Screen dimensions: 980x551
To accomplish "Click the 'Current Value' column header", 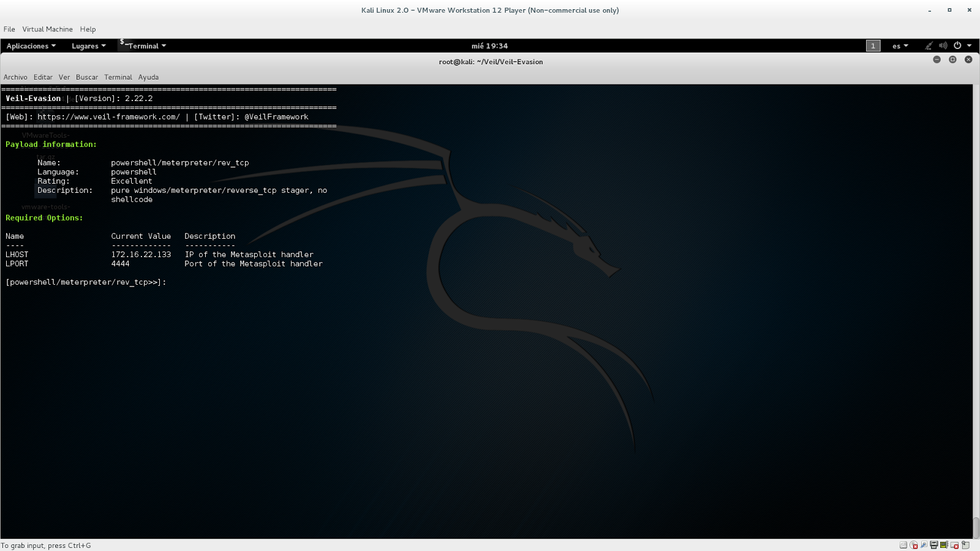I will (141, 236).
